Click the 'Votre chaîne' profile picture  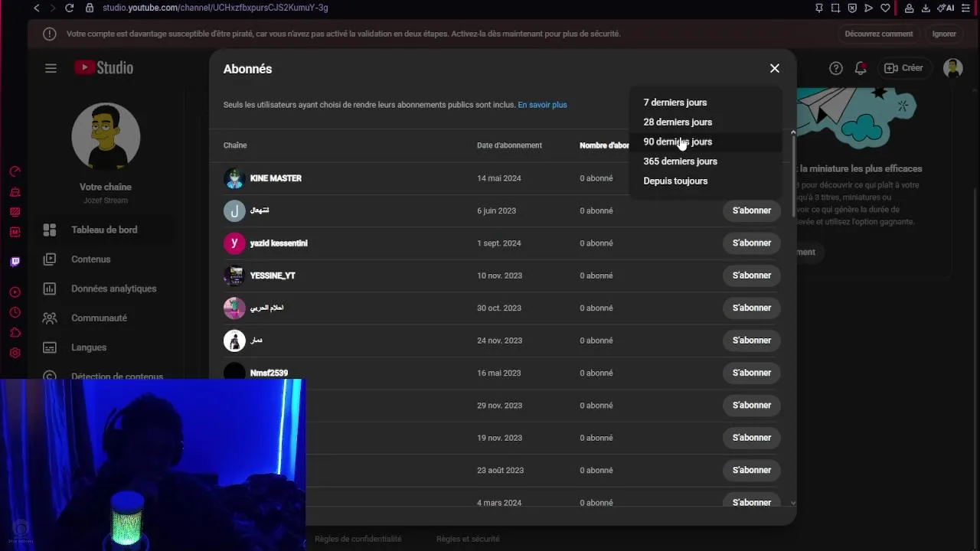click(106, 136)
